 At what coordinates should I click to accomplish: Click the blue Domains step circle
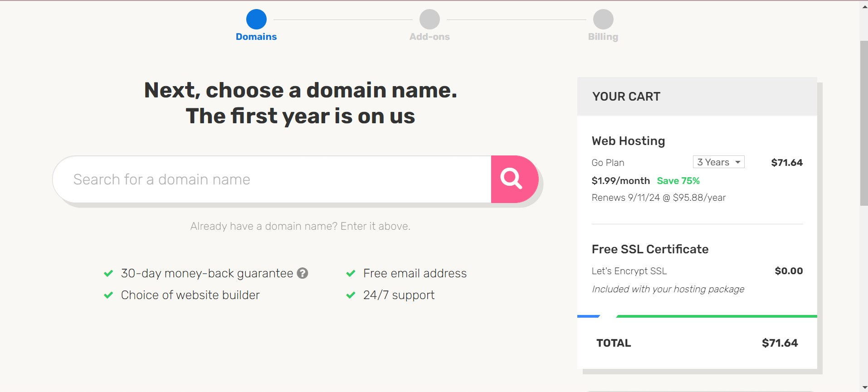tap(256, 19)
